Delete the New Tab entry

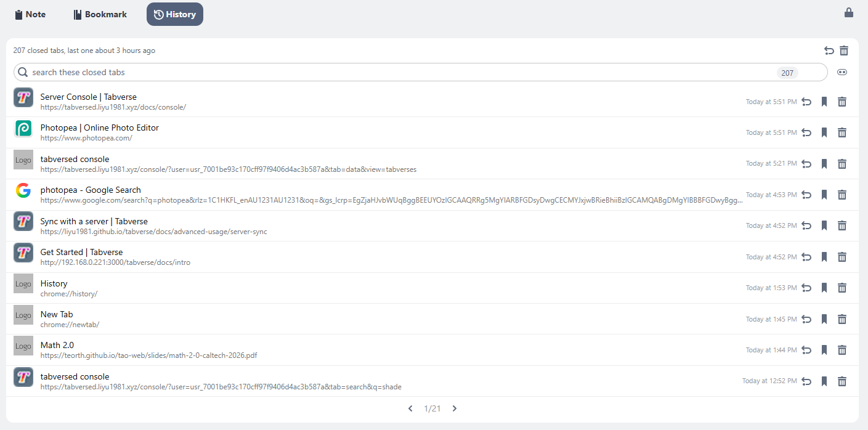click(x=842, y=319)
